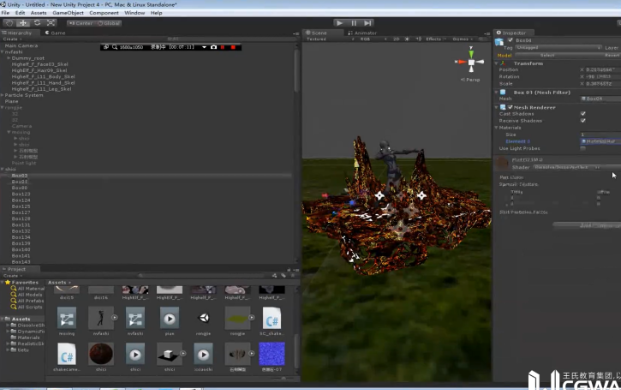Select the Rotate tool in the toolbar
621x390 pixels.
pyautogui.click(x=37, y=23)
